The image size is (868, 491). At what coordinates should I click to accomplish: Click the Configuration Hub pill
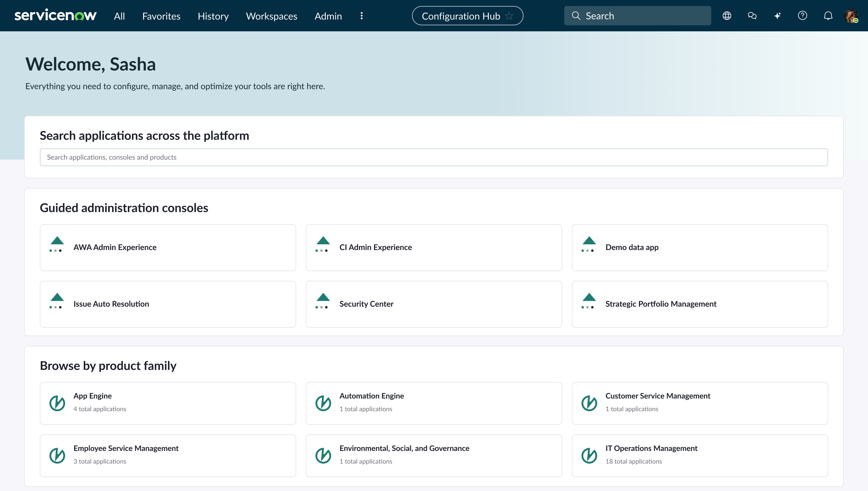[x=467, y=15]
